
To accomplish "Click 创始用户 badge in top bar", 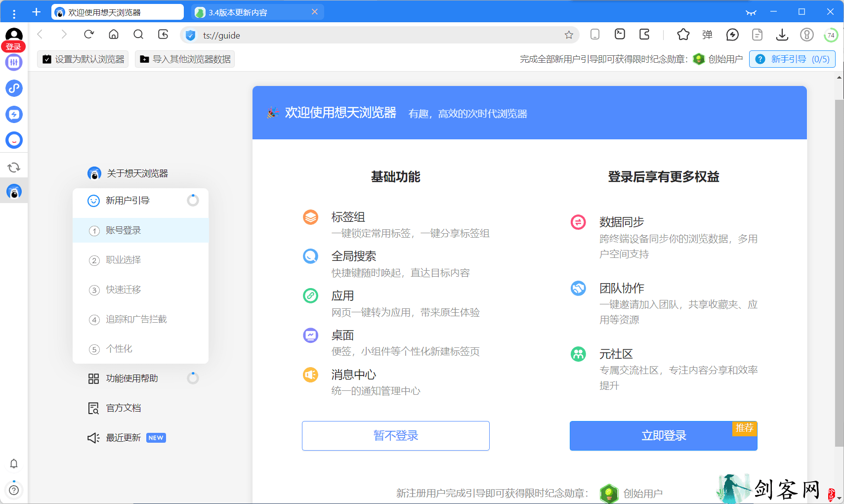I will (x=718, y=59).
